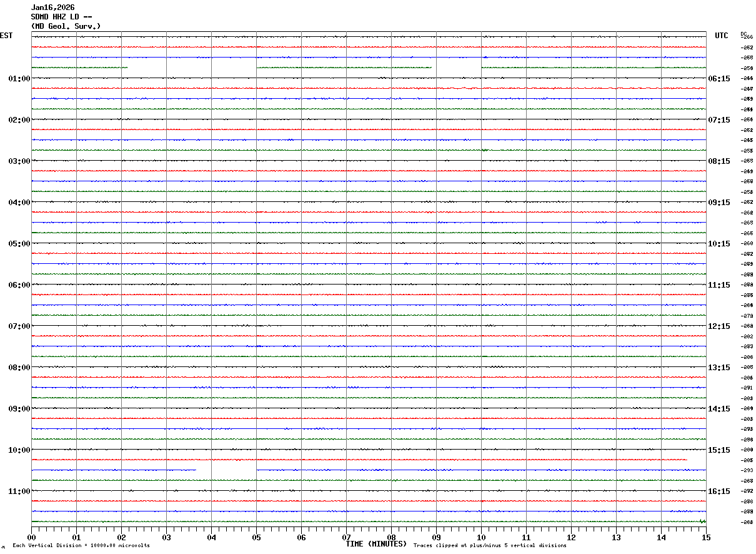The width and height of the screenshot is (756, 554).
Task: Pick the 03 minute tick label
Action: (166, 537)
